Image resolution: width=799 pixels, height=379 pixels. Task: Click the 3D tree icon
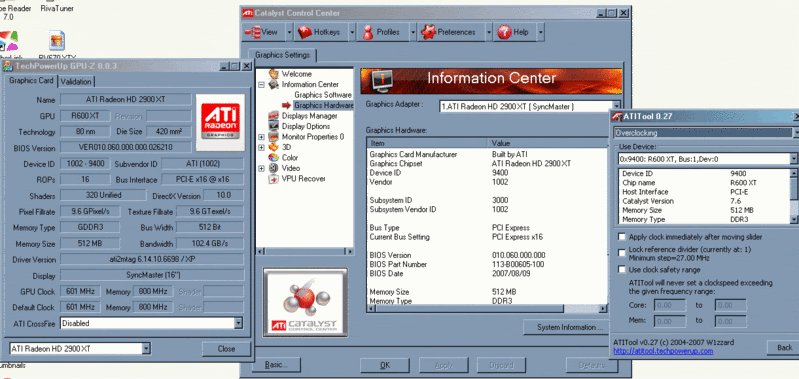pos(274,147)
